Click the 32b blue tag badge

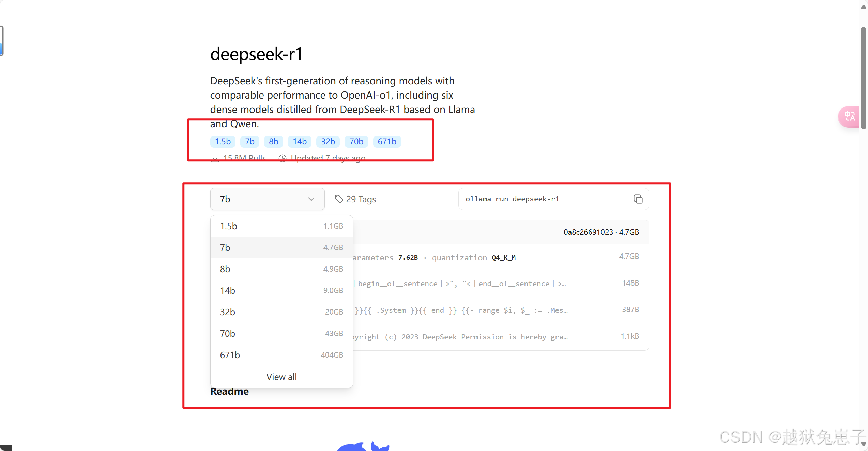[328, 142]
